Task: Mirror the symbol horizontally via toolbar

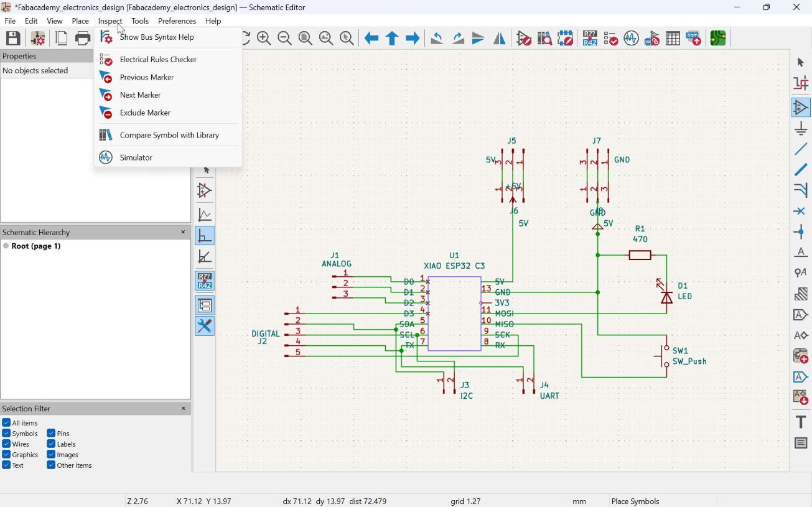Action: 500,39
